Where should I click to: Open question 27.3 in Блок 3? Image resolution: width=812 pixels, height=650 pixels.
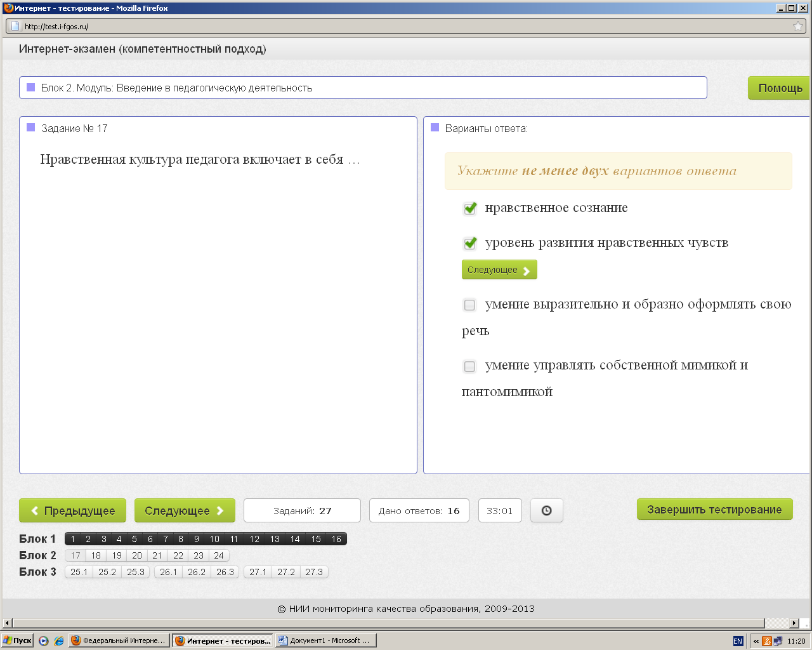(314, 572)
